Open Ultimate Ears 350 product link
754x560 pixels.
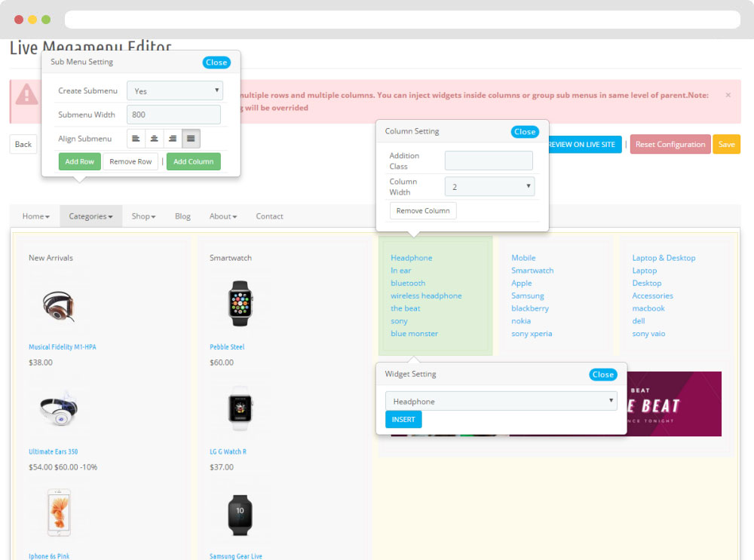pyautogui.click(x=54, y=452)
